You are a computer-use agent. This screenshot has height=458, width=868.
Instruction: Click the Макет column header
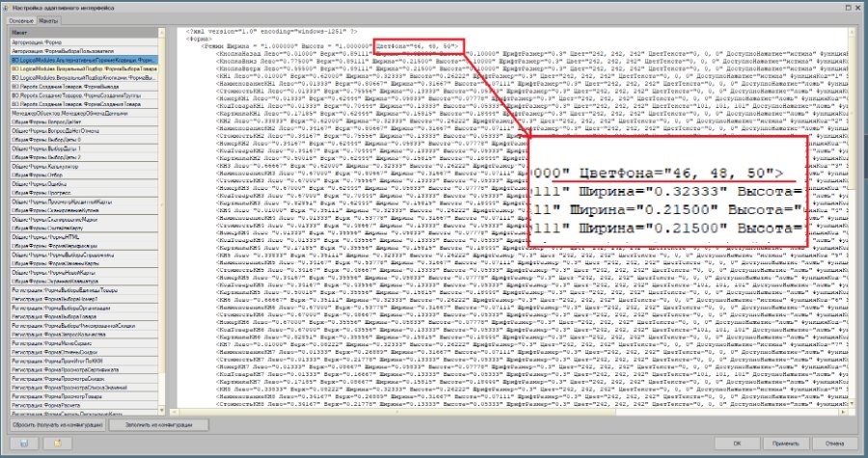84,33
